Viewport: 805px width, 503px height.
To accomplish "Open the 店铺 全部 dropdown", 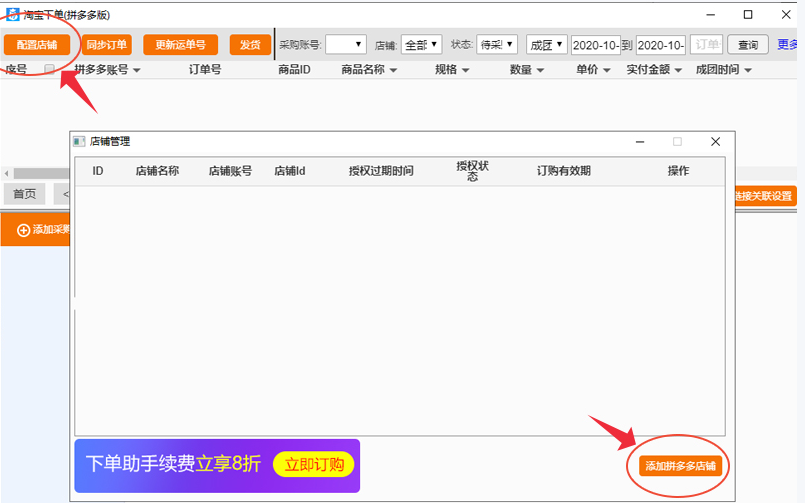I will 421,45.
